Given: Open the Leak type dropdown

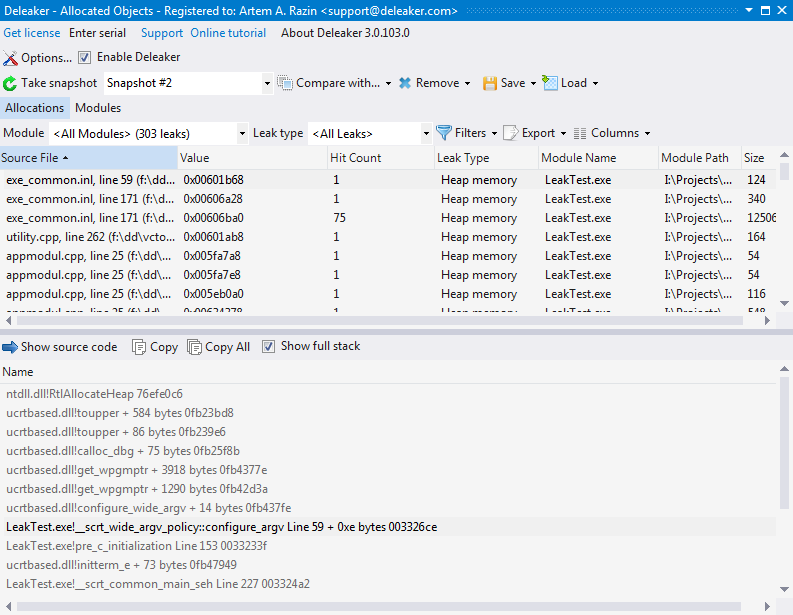Looking at the screenshot, I should (425, 134).
